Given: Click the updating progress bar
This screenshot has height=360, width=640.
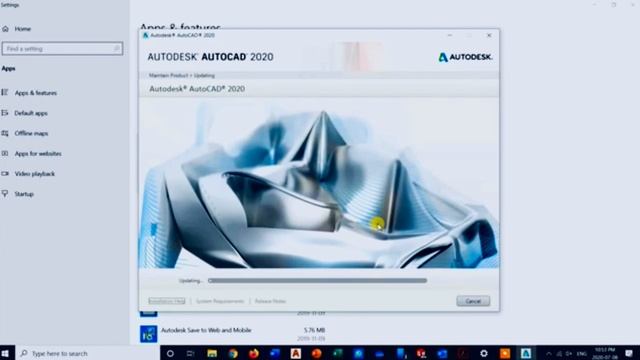Looking at the screenshot, I should 318,281.
